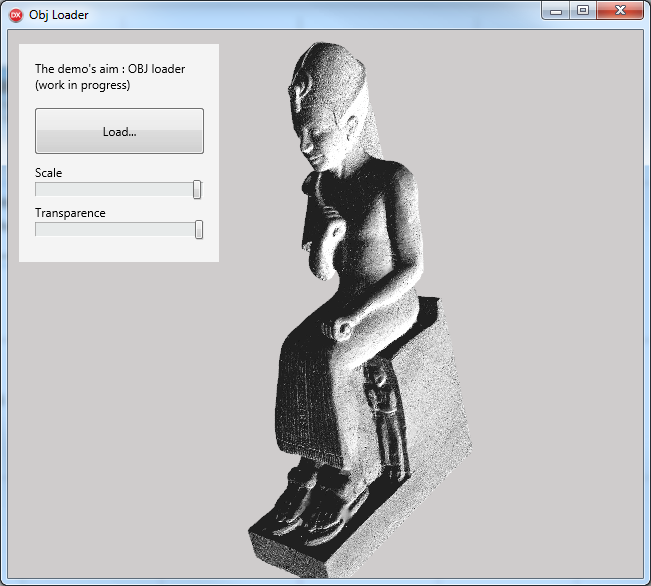Minimize the Obj Loader window

[x=556, y=11]
